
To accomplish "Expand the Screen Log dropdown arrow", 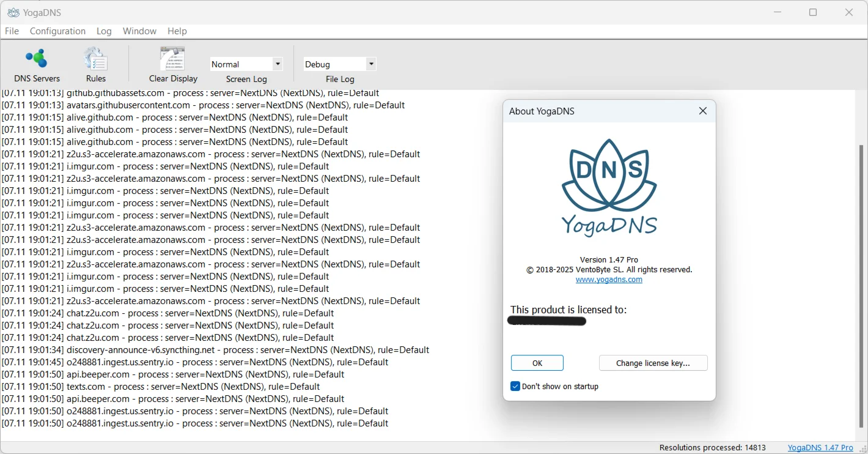I will click(x=278, y=64).
